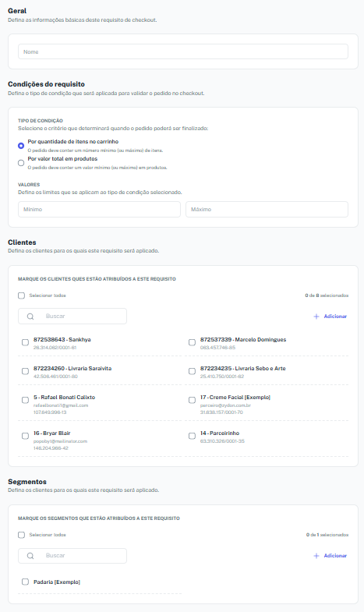The width and height of the screenshot is (364, 612).
Task: Tick 'Selecionar todos' in the Clientes section
Action: [22, 295]
